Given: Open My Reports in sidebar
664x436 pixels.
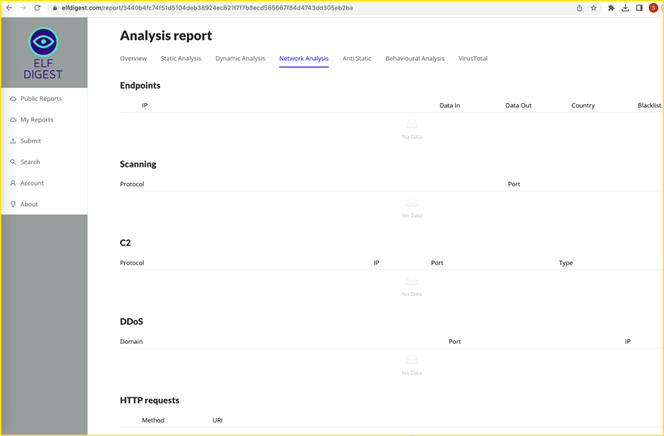Looking at the screenshot, I should coord(37,120).
